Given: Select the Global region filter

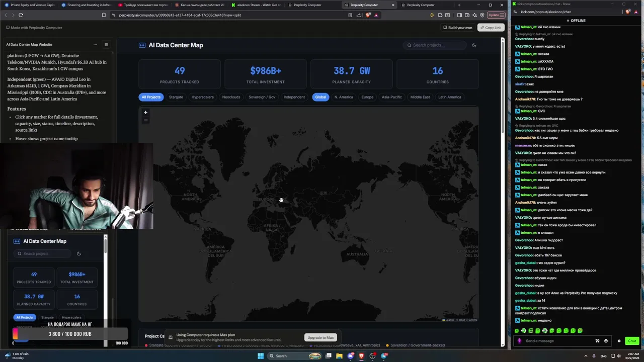Looking at the screenshot, I should pyautogui.click(x=320, y=97).
